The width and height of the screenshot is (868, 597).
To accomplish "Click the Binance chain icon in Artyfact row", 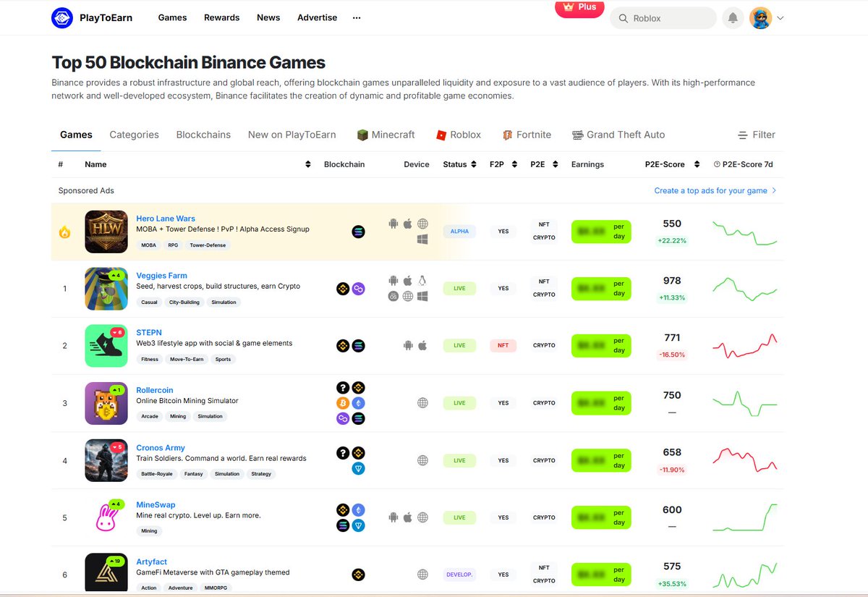I will 358,575.
